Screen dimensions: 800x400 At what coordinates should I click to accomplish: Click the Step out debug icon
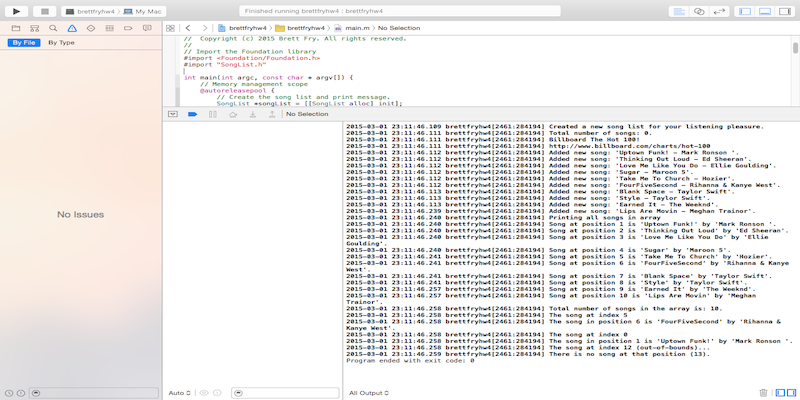(x=272, y=114)
